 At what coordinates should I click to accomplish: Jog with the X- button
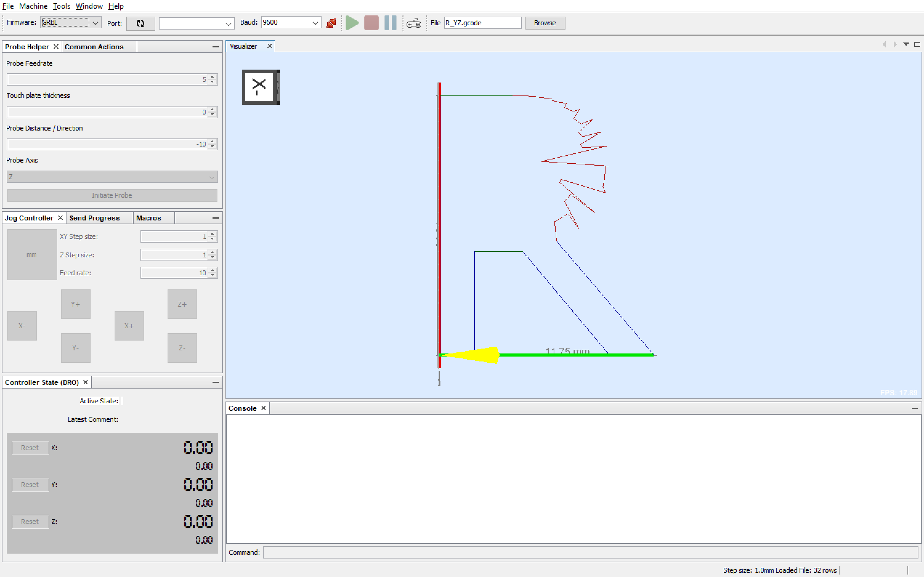click(x=22, y=326)
